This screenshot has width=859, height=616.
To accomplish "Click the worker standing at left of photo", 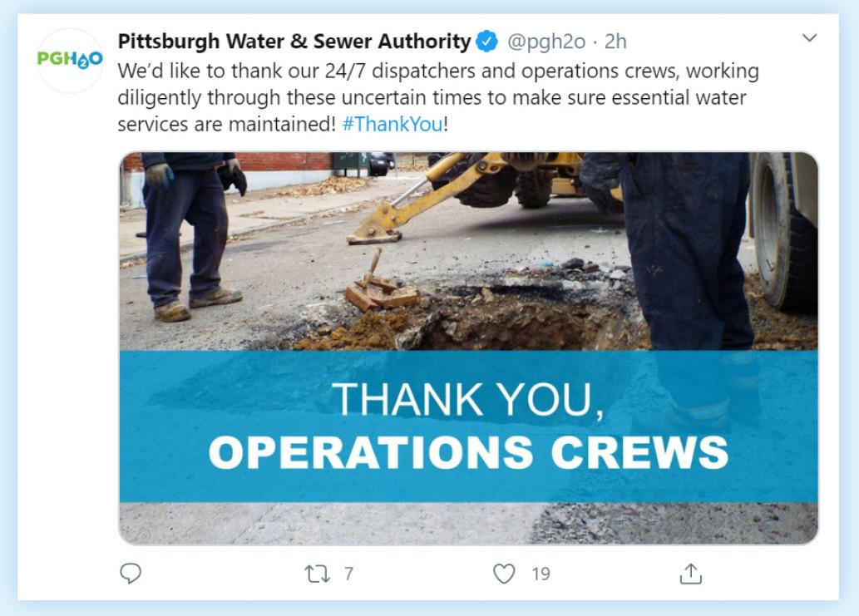I will click(192, 235).
